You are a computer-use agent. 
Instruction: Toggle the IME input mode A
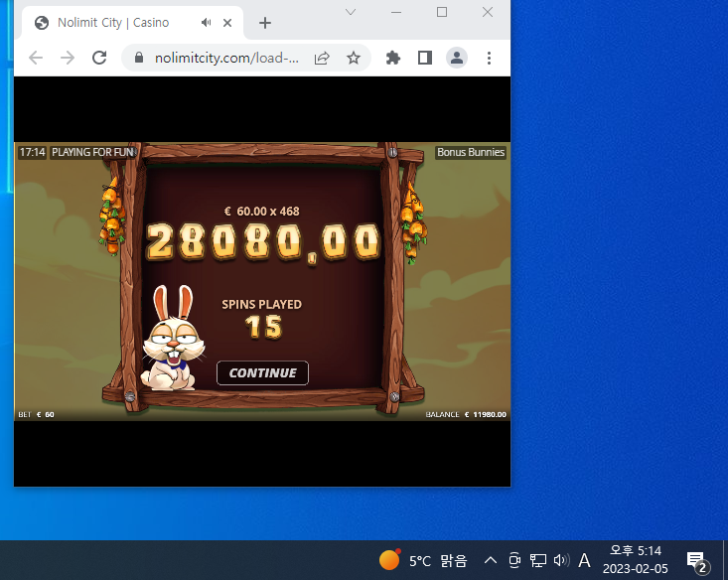point(584,560)
